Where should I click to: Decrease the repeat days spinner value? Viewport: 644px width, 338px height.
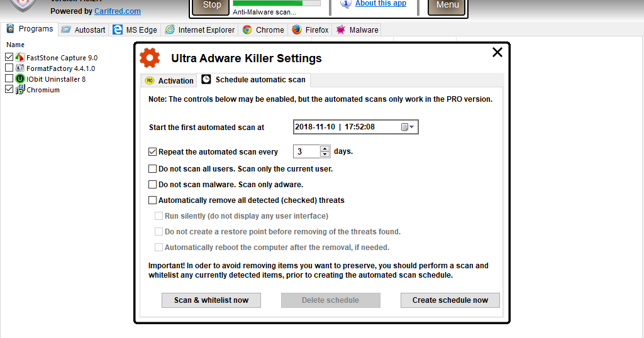coord(325,155)
